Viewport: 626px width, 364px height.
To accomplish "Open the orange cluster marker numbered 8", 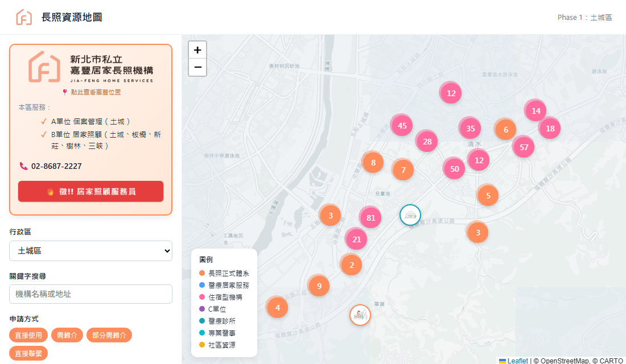I will pos(373,163).
